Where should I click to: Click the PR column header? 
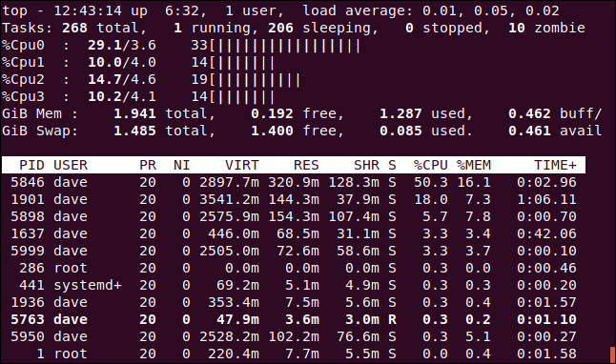click(x=148, y=165)
